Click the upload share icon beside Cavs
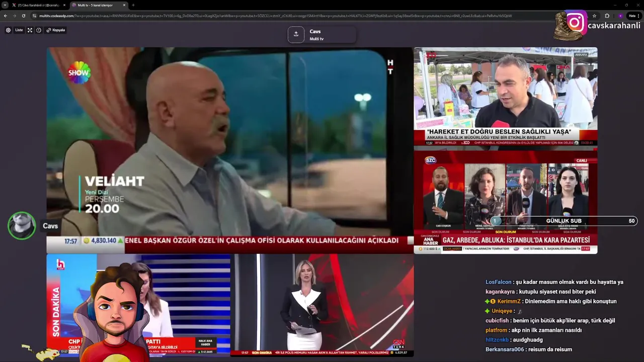This screenshot has width=644, height=362. (x=296, y=34)
